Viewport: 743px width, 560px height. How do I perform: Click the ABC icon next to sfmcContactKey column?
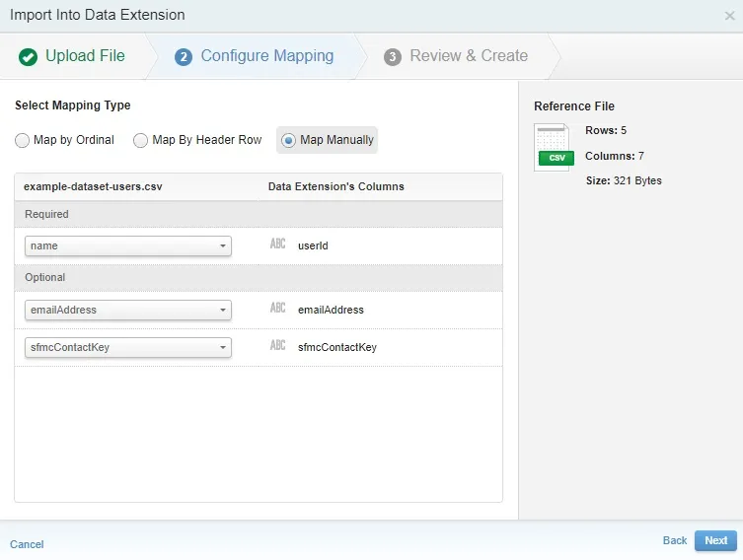278,347
